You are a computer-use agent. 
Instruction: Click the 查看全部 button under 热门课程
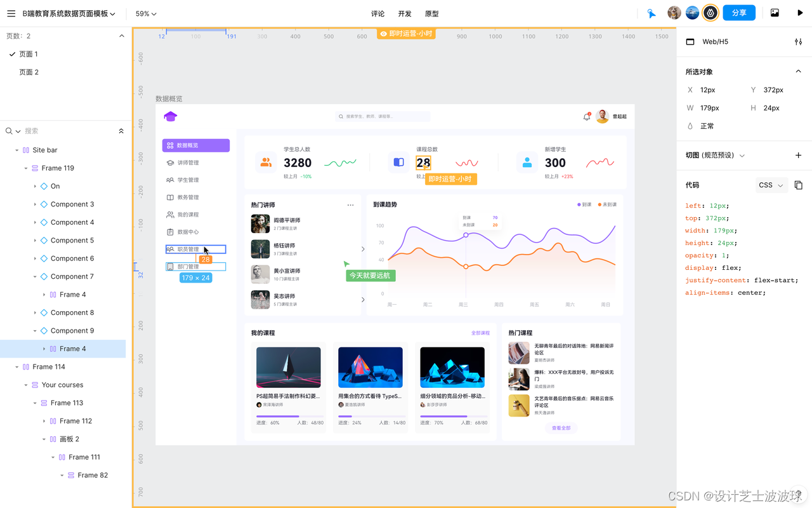(561, 428)
